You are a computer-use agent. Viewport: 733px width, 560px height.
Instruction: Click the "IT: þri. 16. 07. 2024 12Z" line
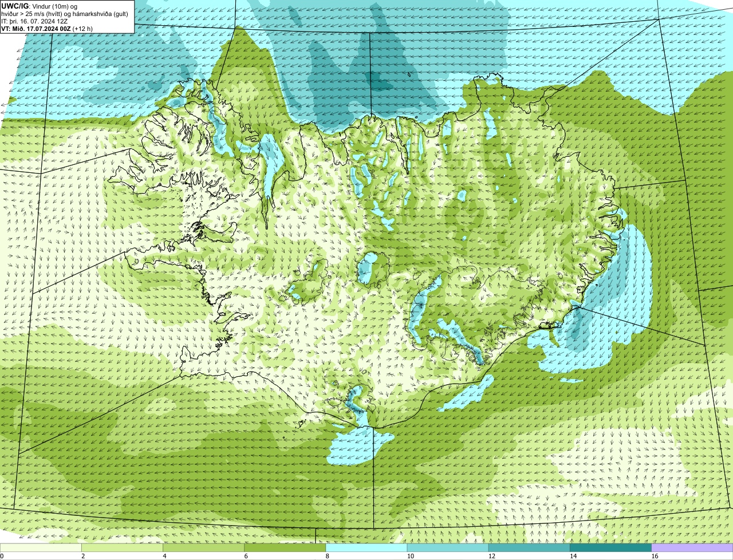(x=36, y=21)
